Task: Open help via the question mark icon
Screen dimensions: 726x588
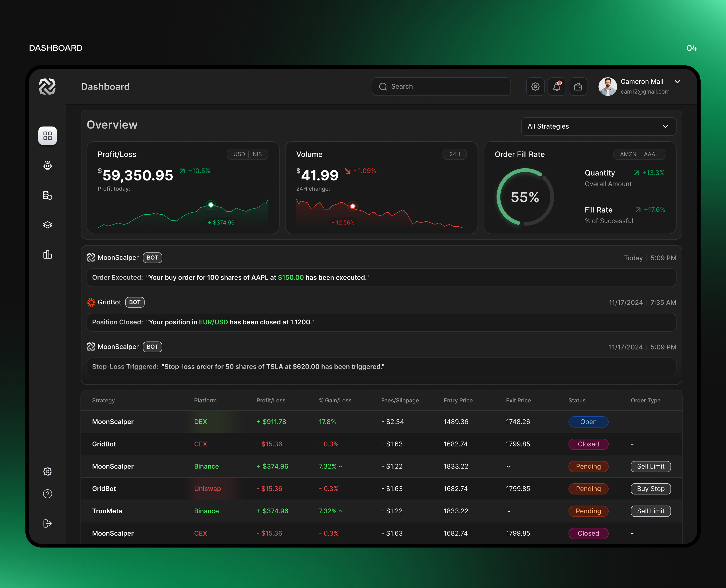Action: tap(47, 494)
